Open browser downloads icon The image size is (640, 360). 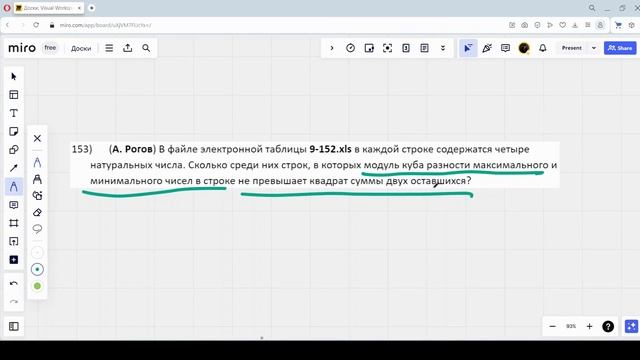[x=575, y=25]
